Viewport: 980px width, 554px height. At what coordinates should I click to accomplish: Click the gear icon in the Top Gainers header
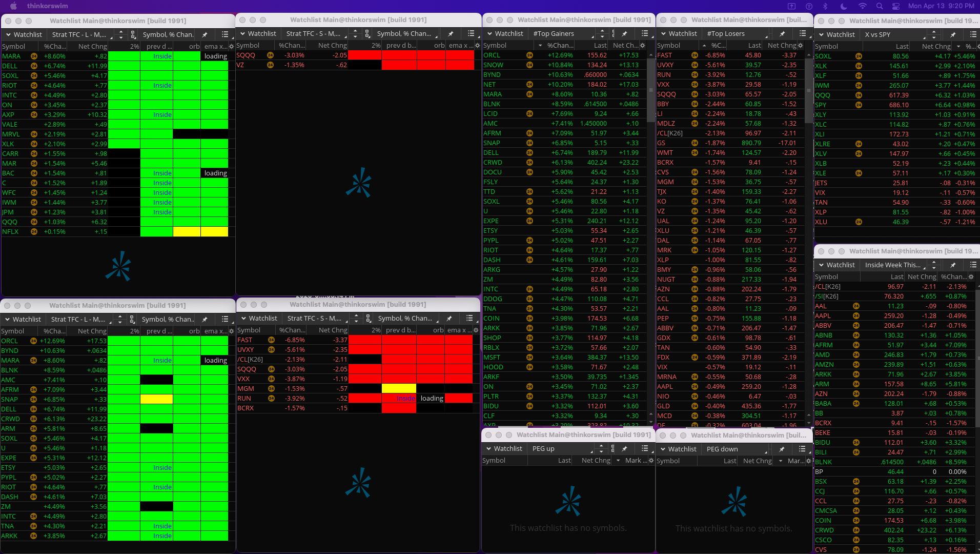pyautogui.click(x=643, y=46)
